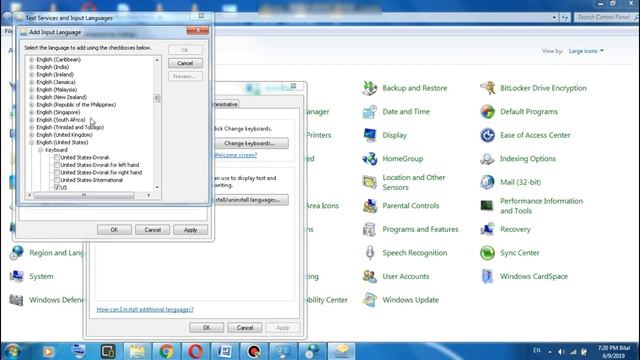The image size is (640, 360).
Task: Open the Performance Information and Tools icon
Action: tap(487, 206)
